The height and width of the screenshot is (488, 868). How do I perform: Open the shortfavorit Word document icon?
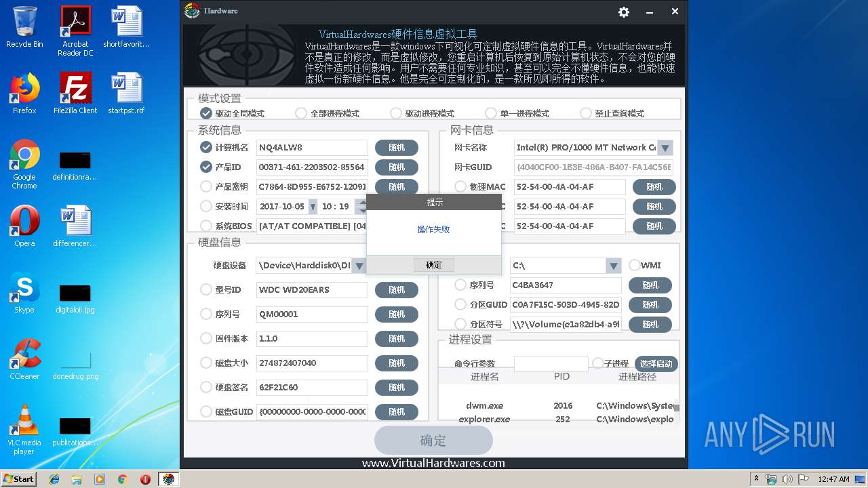tap(127, 26)
